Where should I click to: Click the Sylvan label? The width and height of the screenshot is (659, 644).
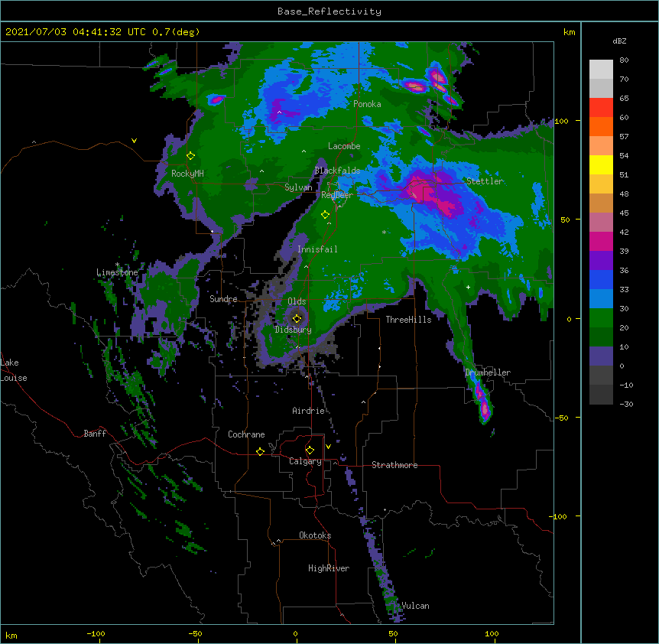tap(298, 187)
